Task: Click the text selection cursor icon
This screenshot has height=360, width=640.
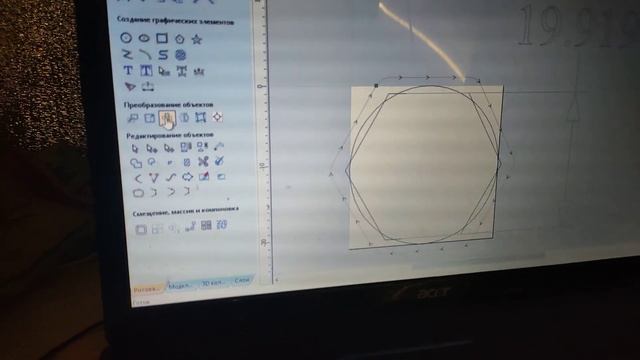Action: click(164, 71)
